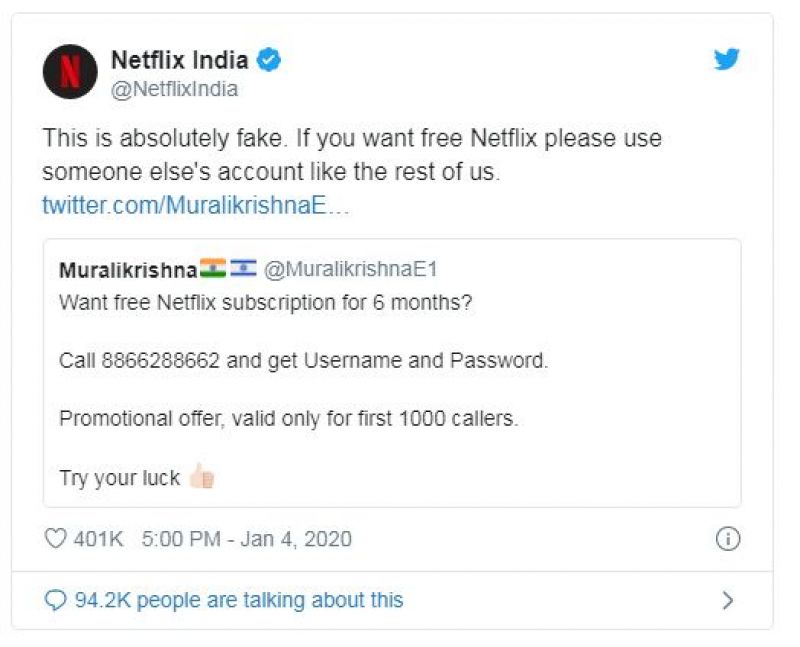Expand the conversation with the right chevron
The height and width of the screenshot is (647, 800).
pyautogui.click(x=728, y=600)
